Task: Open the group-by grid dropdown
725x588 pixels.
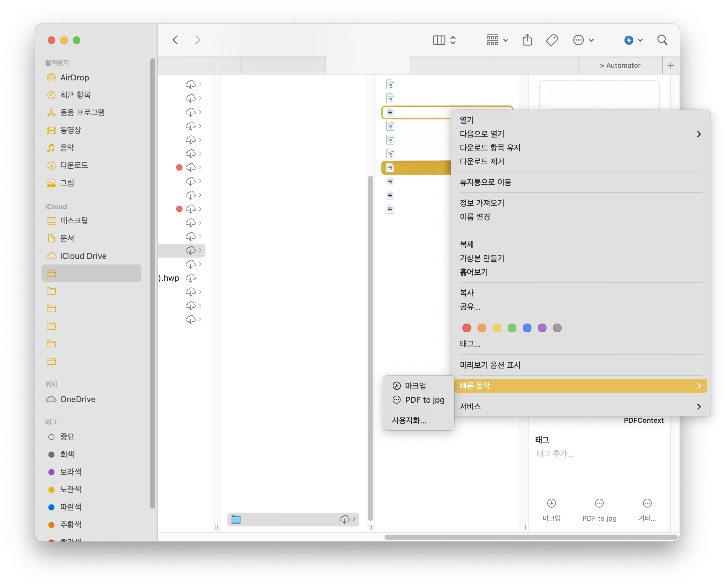Action: click(x=497, y=40)
